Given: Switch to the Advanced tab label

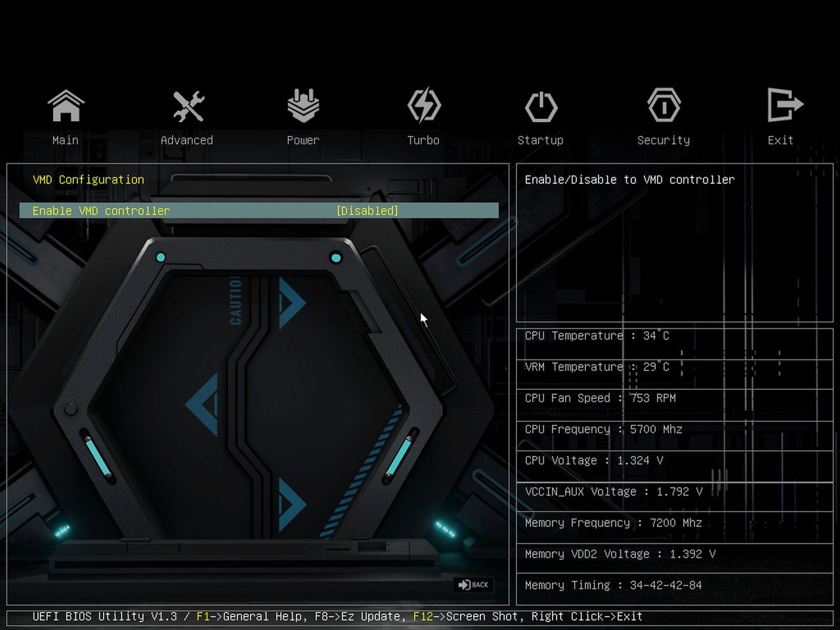Looking at the screenshot, I should [x=187, y=140].
